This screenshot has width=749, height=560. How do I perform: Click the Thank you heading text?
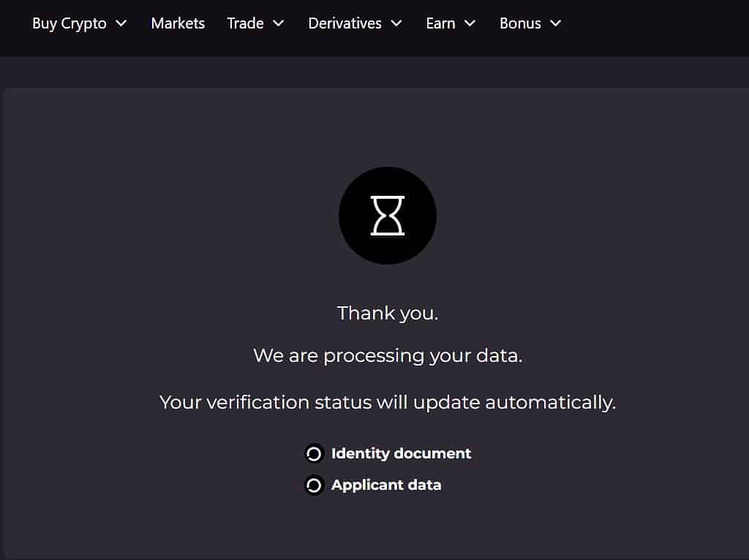pyautogui.click(x=388, y=313)
